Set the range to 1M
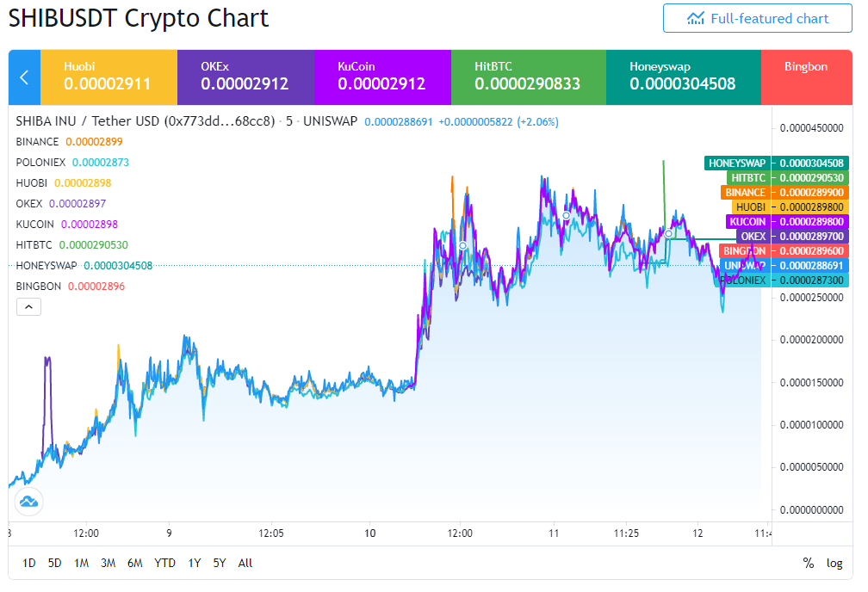The image size is (868, 592). tap(81, 563)
